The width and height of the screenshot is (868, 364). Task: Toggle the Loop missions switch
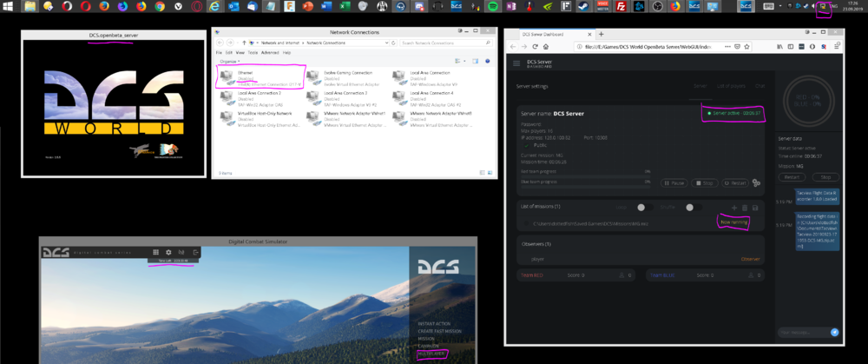(644, 208)
